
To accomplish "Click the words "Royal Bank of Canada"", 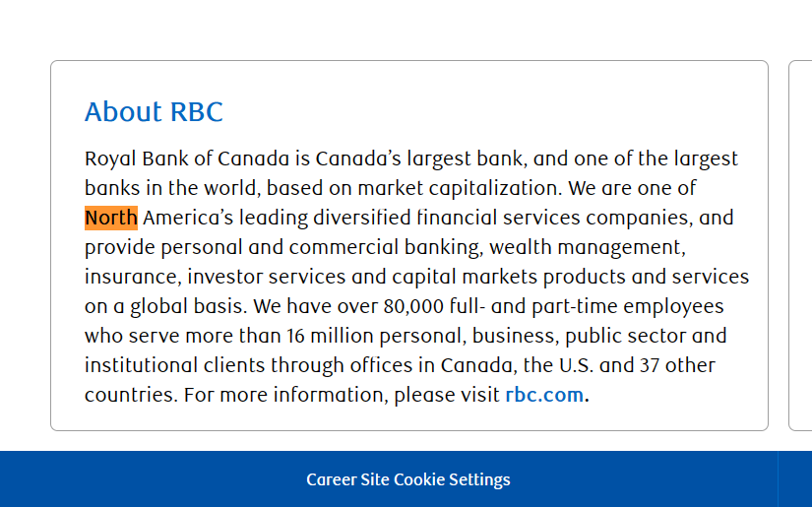I will pos(187,158).
